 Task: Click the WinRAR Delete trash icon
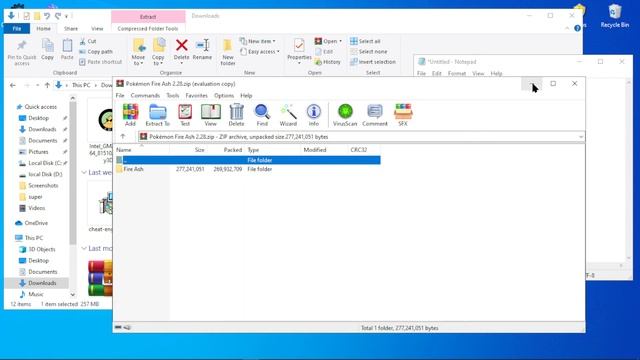click(236, 115)
